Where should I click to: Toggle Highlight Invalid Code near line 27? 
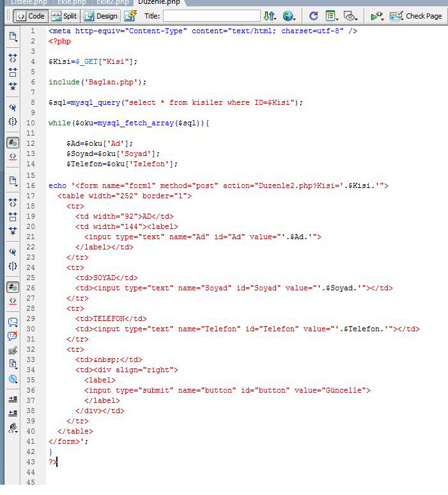pos(13,301)
